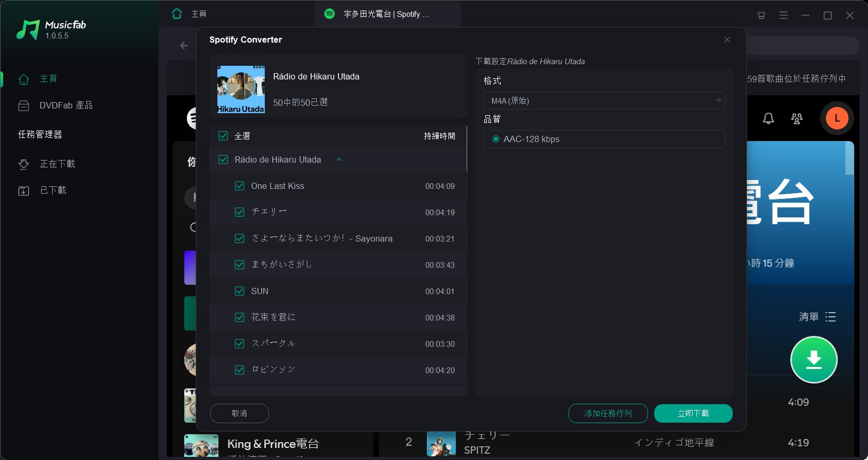Open the hamburger menu in title bar

pyautogui.click(x=783, y=15)
